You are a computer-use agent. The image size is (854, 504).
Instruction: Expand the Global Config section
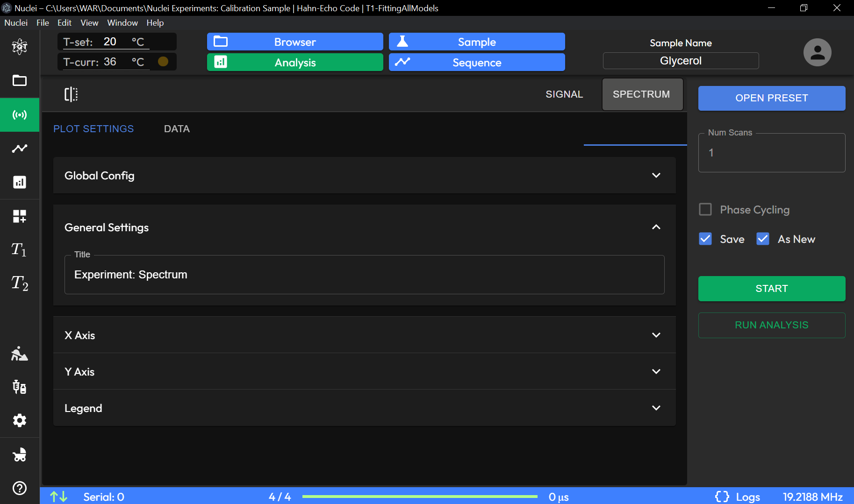pyautogui.click(x=365, y=175)
